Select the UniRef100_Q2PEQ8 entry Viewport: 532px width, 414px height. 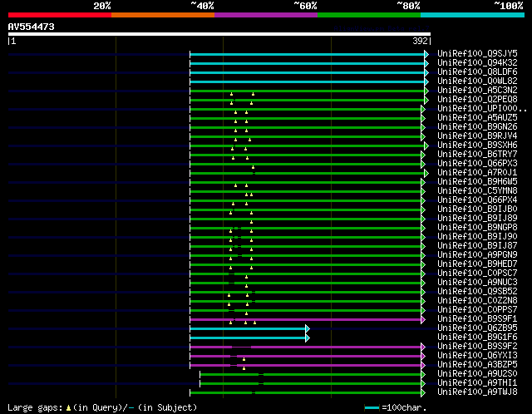coord(477,99)
